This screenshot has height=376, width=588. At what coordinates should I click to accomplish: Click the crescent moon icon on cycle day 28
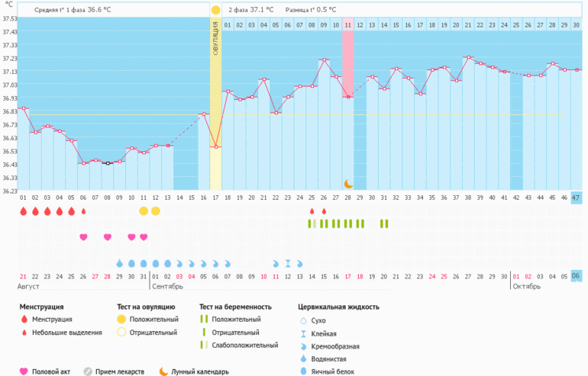(x=348, y=183)
